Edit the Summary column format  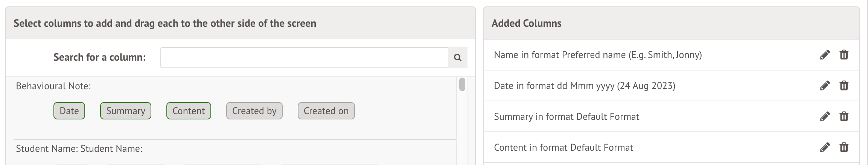click(825, 117)
